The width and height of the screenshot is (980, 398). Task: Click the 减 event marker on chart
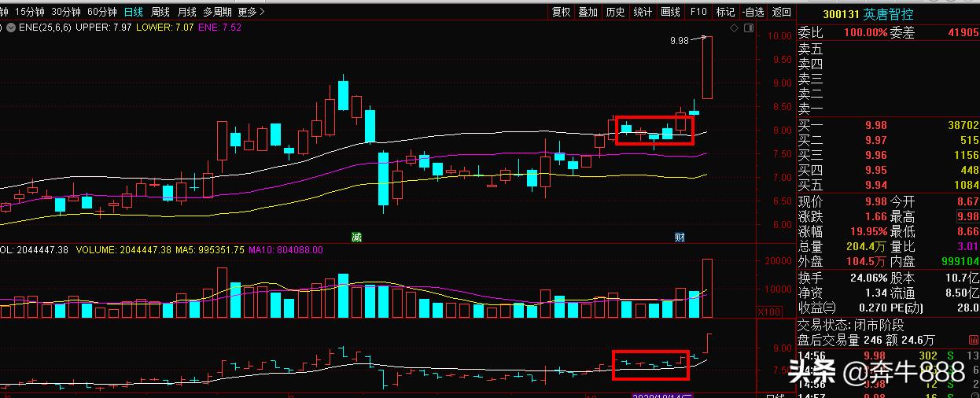[x=356, y=237]
